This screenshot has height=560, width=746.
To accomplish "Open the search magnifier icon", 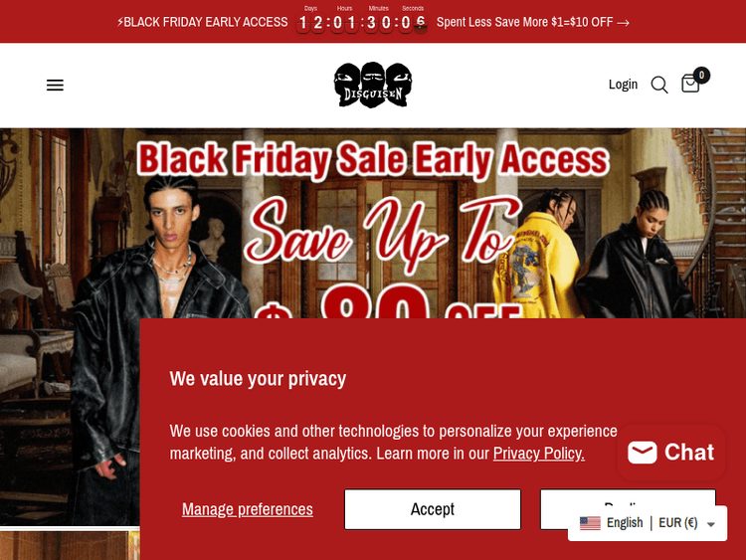I will click(658, 85).
